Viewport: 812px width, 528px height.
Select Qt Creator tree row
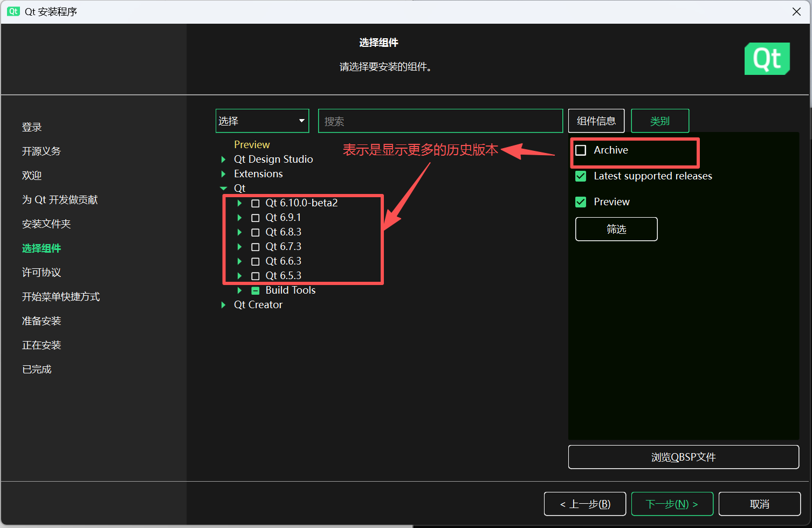258,305
